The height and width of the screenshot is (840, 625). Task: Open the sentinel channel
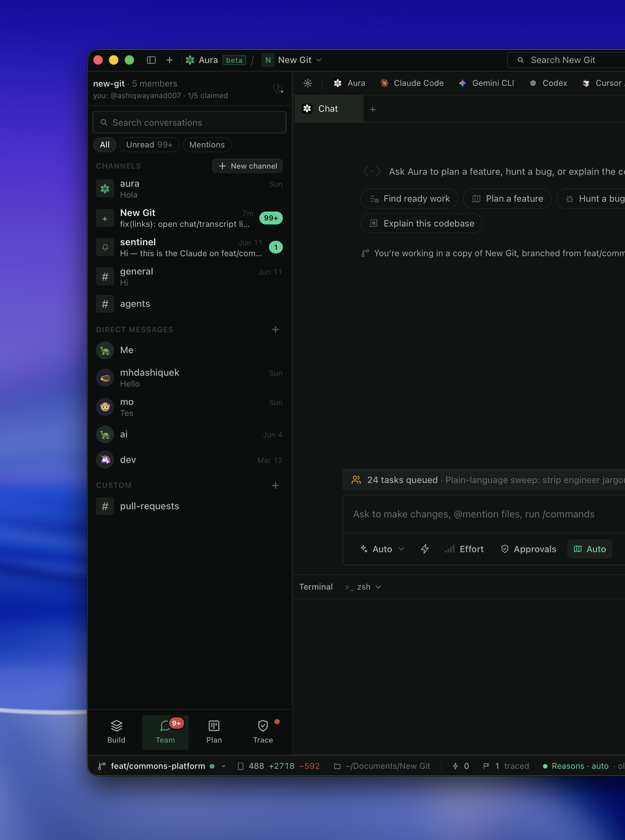pos(189,247)
